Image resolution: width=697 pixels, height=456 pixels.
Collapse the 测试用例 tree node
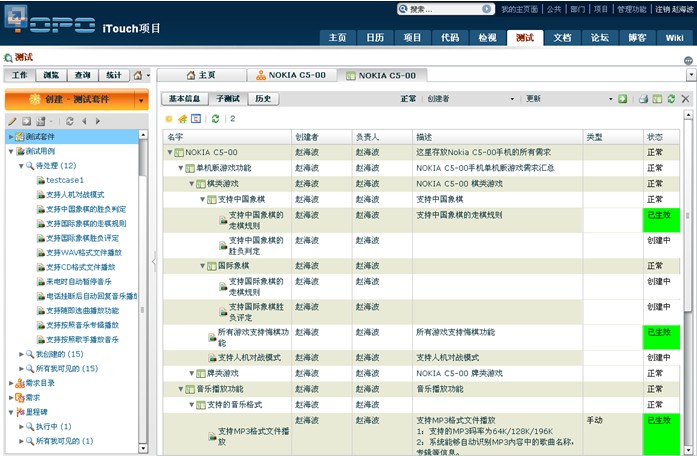[x=11, y=152]
